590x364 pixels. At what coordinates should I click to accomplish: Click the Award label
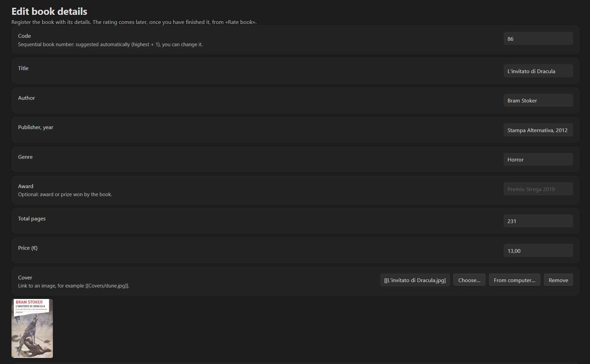[x=26, y=186]
